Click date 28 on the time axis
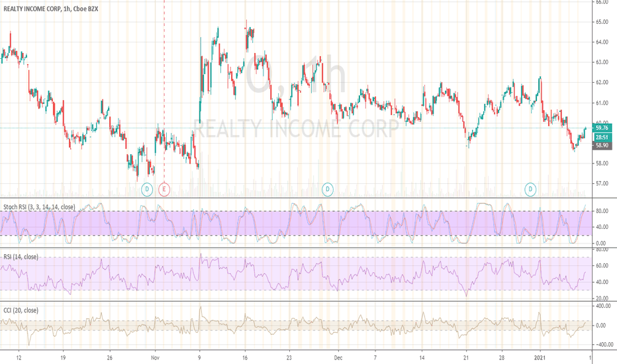The image size is (617, 364). pyautogui.click(x=501, y=357)
